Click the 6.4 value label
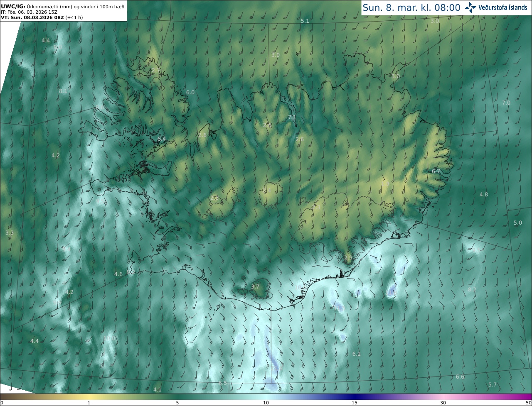 click(x=162, y=139)
